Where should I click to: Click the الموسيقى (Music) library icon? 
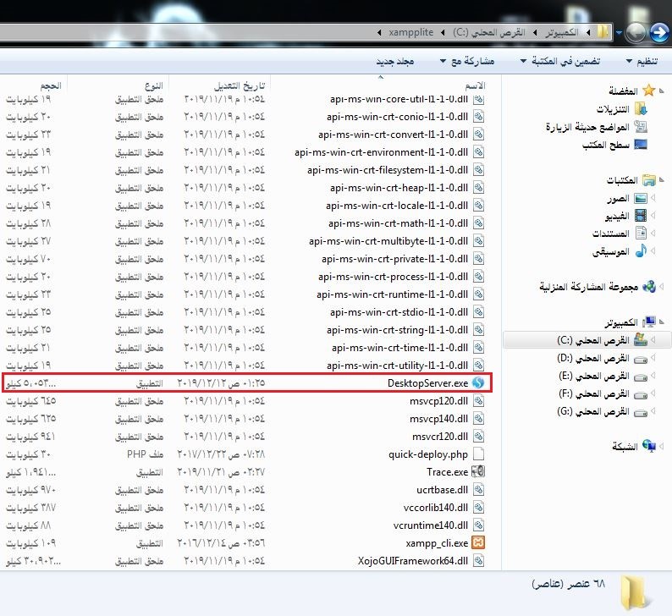point(641,251)
